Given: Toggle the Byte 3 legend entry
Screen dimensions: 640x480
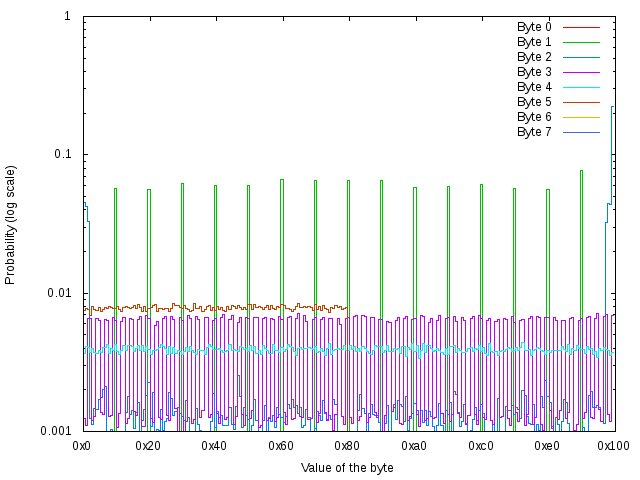Looking at the screenshot, I should pyautogui.click(x=534, y=72).
